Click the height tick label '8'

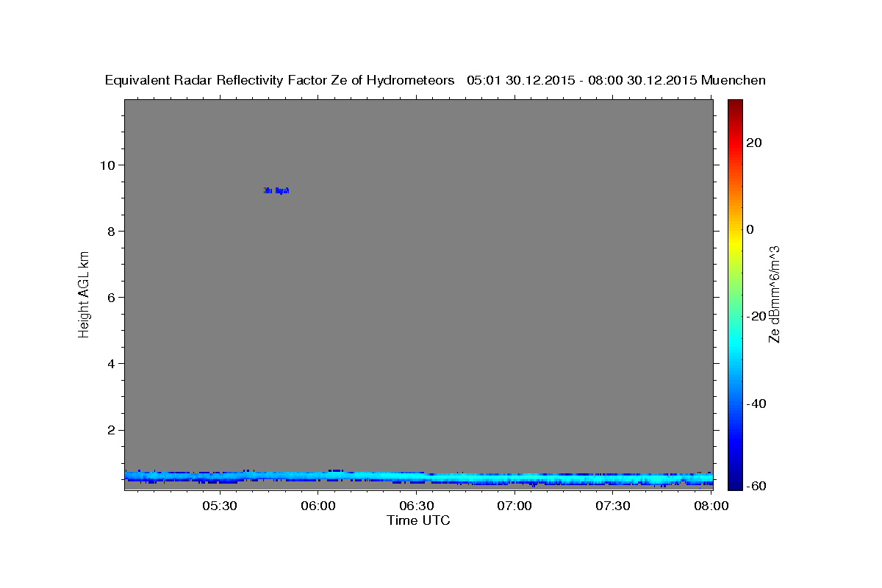point(111,231)
